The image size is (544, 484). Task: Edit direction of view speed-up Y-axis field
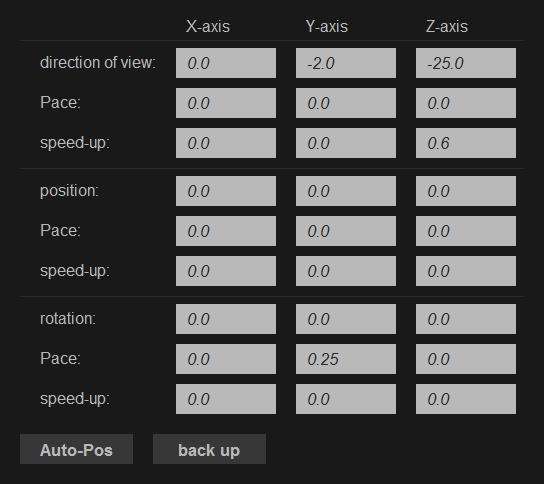346,143
